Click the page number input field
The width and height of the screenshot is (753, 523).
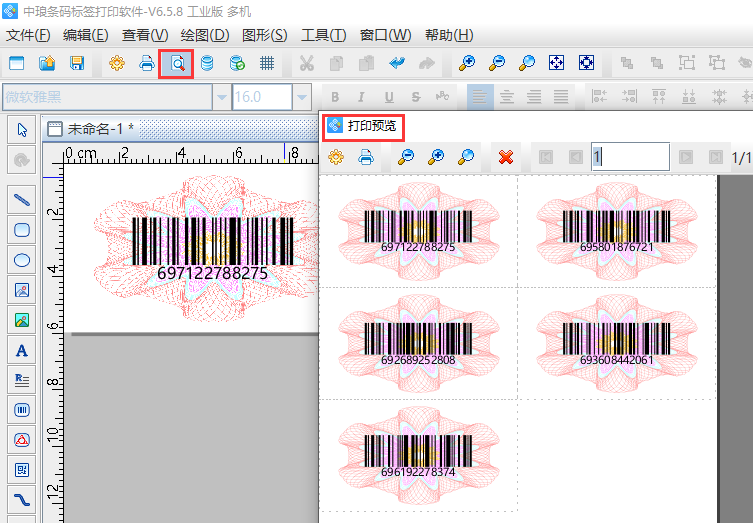(x=629, y=157)
